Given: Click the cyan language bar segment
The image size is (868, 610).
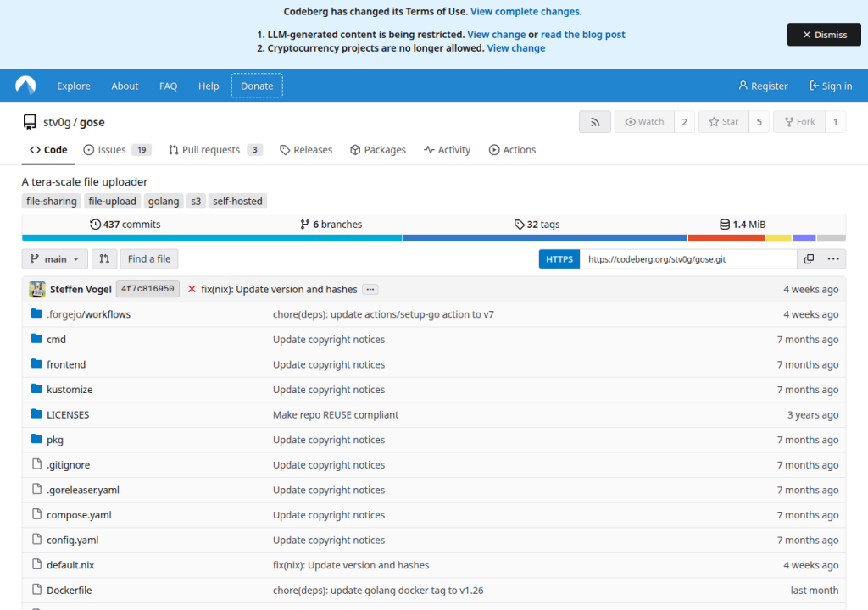Looking at the screenshot, I should click(212, 238).
